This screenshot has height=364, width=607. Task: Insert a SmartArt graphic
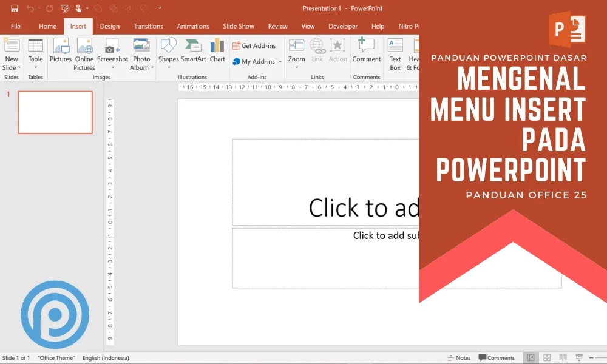pos(193,50)
